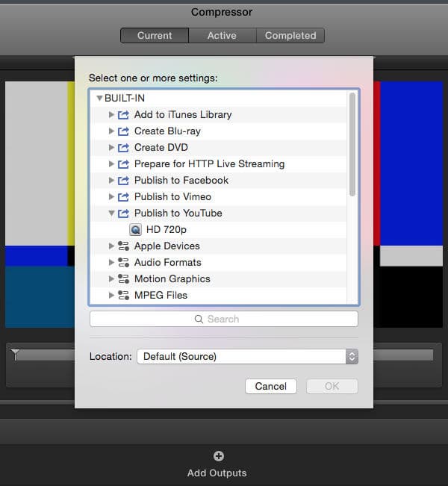Click the Apple Devices group icon
The width and height of the screenshot is (448, 486).
(x=123, y=246)
